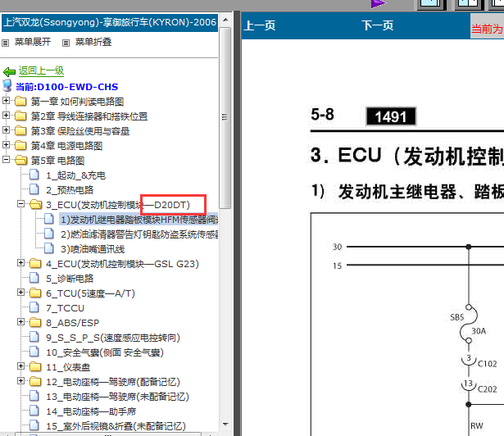Expand the 第3章 保险丝使用与容量 node
The image size is (504, 436).
point(6,130)
